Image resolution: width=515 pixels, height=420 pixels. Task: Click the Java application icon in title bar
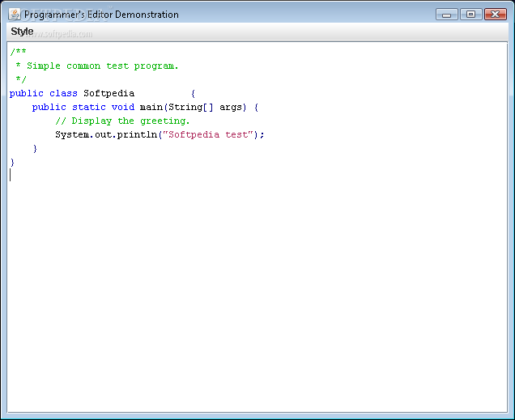pos(14,14)
